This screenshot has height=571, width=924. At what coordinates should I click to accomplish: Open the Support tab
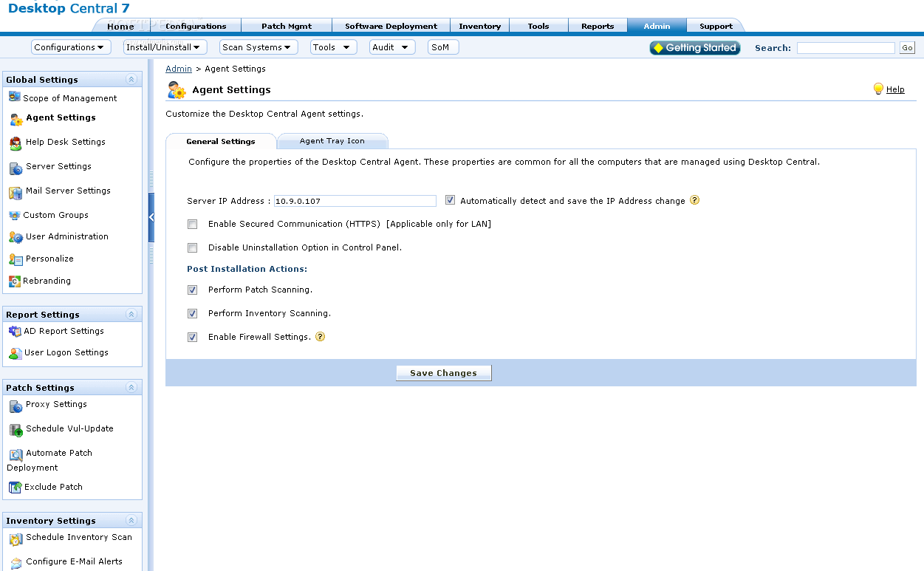(716, 26)
